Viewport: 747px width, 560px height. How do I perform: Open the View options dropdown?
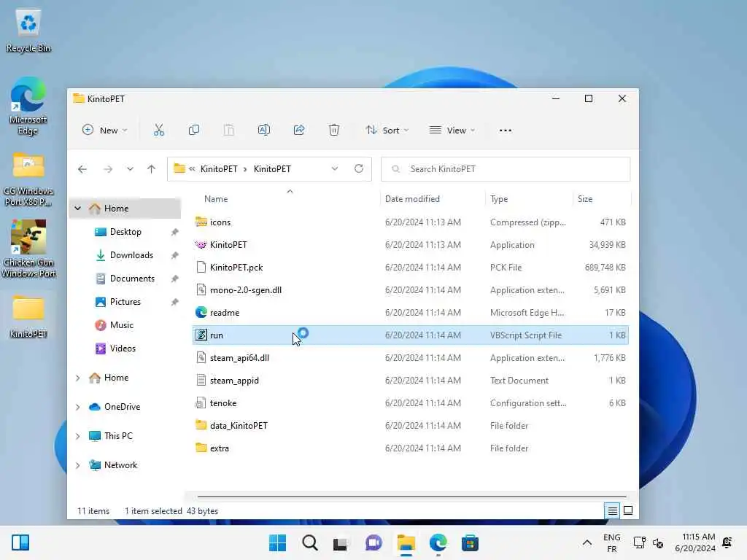pos(452,130)
